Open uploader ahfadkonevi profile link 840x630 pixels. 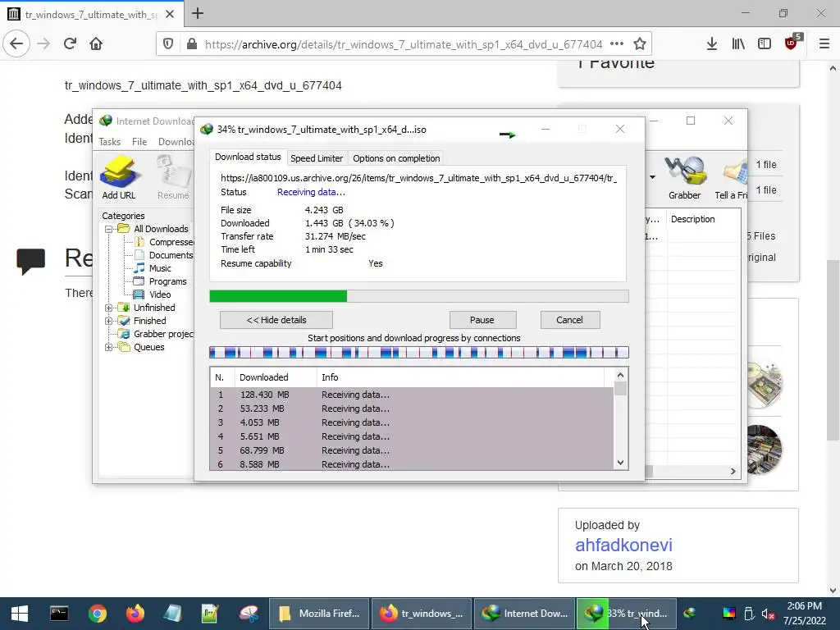pyautogui.click(x=623, y=545)
